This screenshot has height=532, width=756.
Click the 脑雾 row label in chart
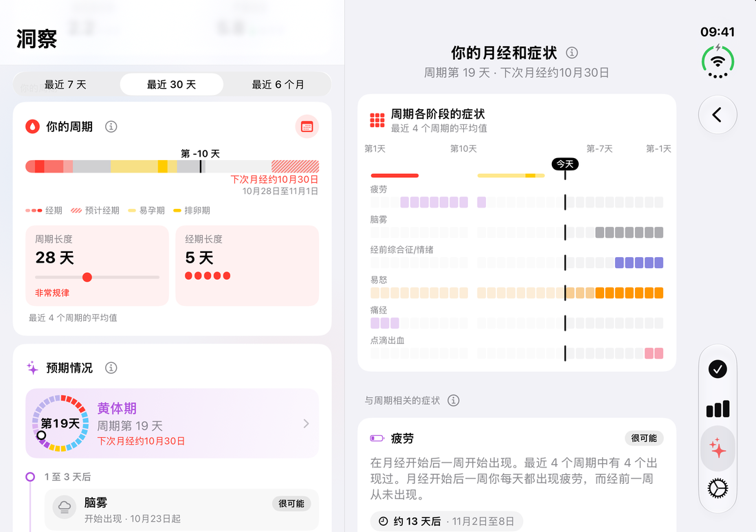click(x=379, y=219)
